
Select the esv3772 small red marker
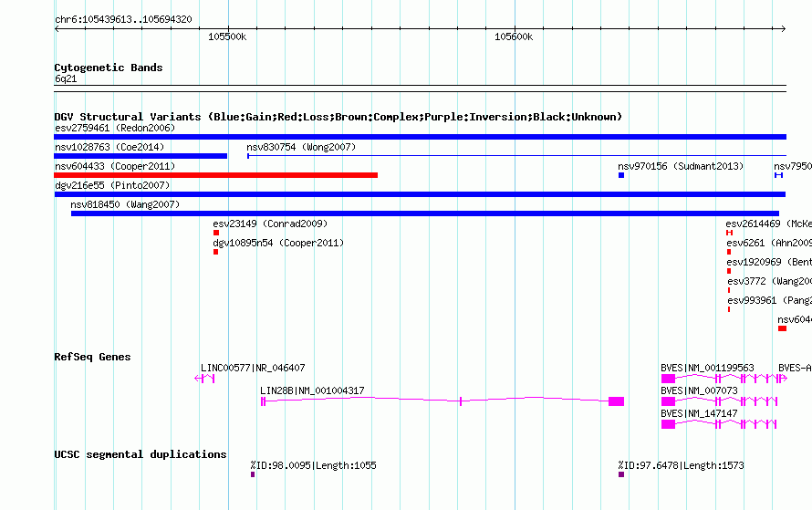point(729,290)
